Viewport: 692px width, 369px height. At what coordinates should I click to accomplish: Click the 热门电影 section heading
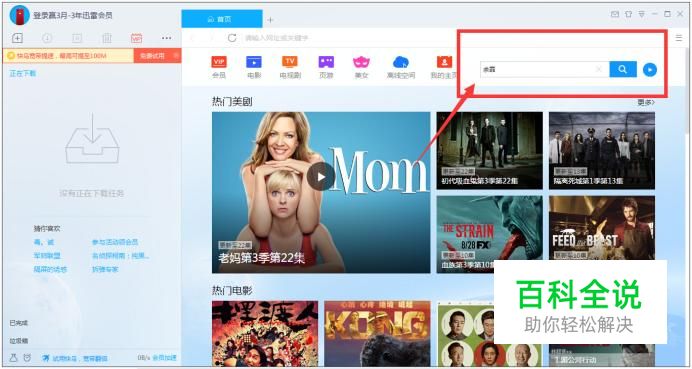click(232, 290)
